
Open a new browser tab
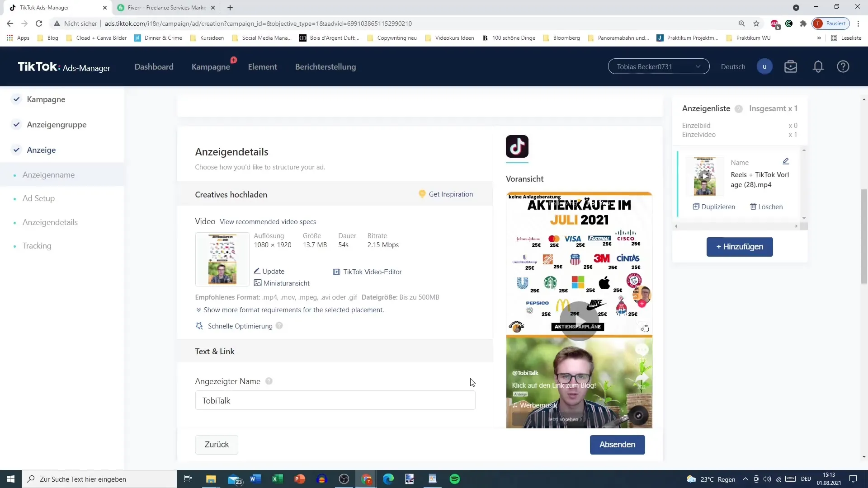pos(230,8)
